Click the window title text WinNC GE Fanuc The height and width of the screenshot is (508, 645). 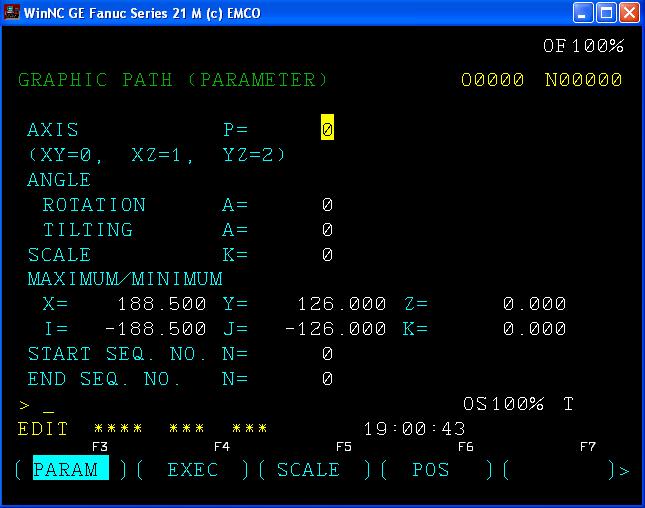142,13
